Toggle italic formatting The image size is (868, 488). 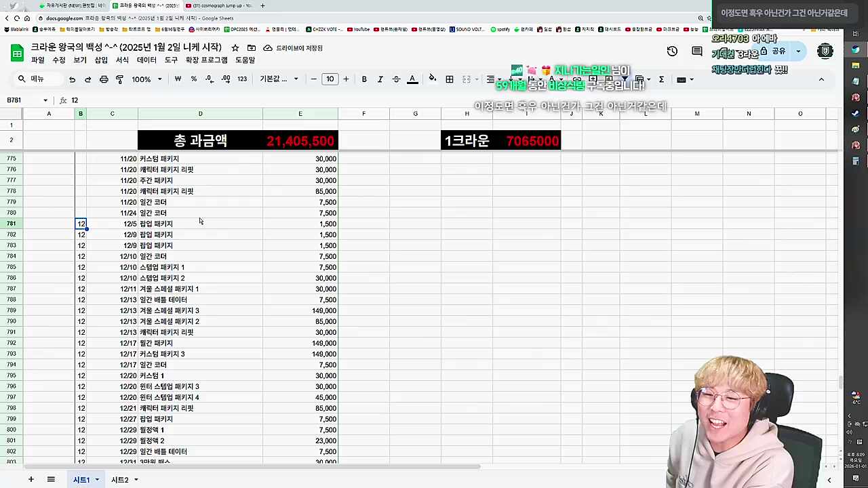(380, 79)
